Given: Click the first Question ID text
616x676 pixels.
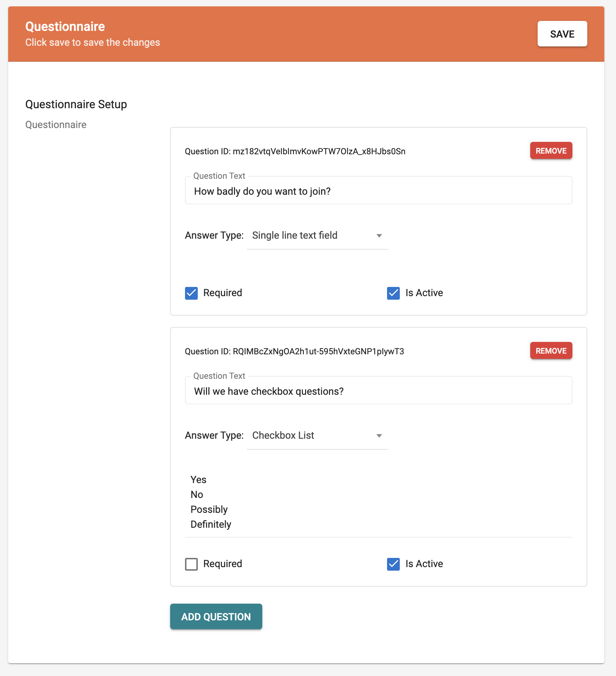Looking at the screenshot, I should [295, 151].
